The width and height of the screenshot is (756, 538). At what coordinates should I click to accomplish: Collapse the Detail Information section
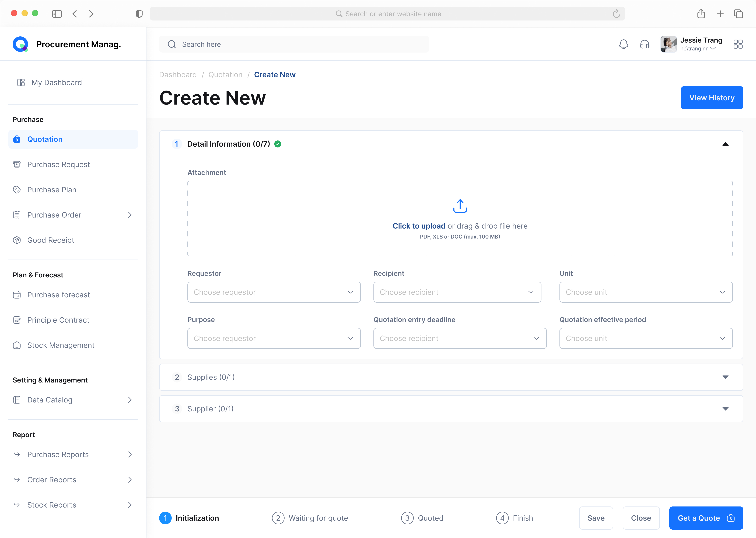[x=725, y=144]
